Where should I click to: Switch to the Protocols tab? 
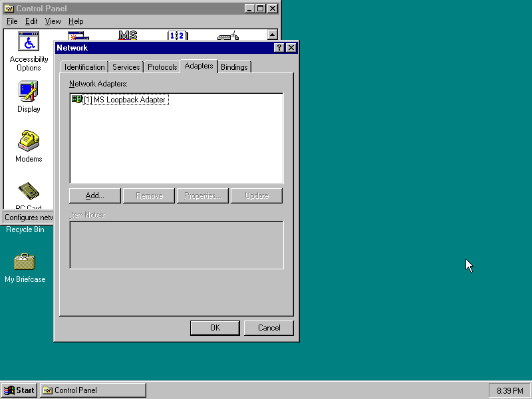point(162,67)
